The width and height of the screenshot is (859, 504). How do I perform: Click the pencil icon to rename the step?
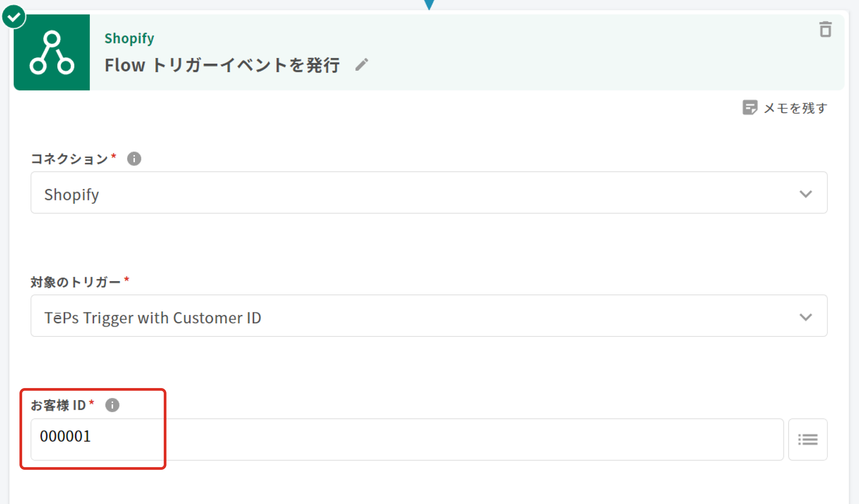click(x=362, y=64)
